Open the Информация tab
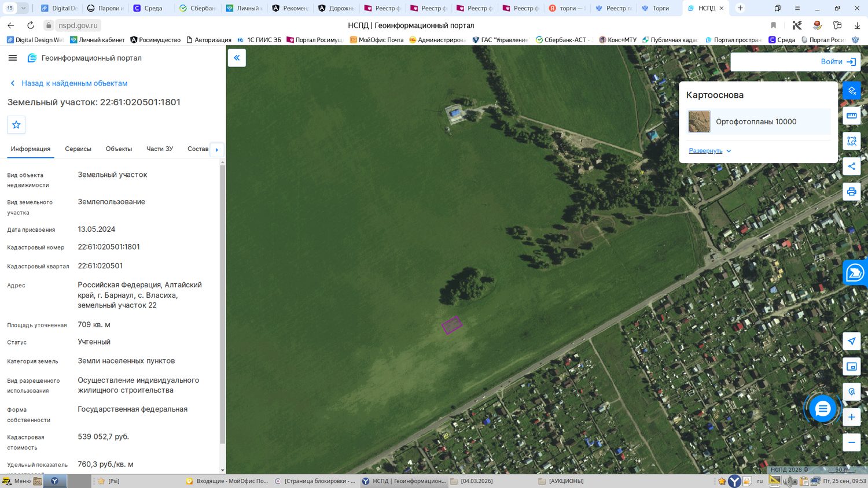 pos(31,149)
